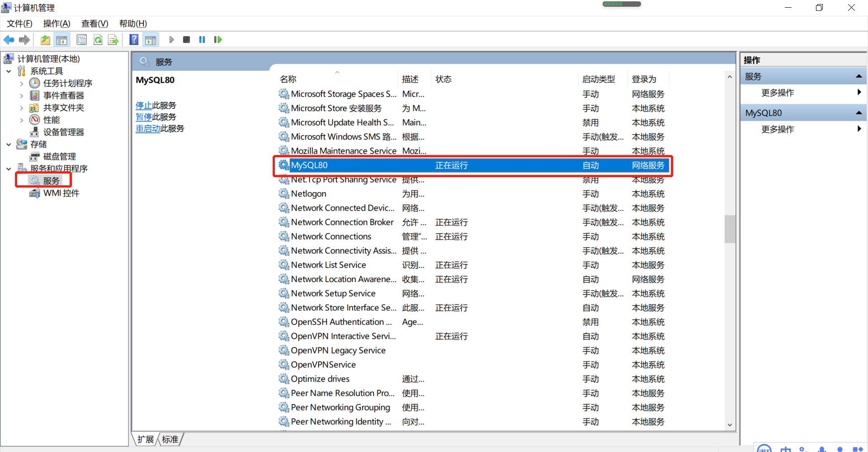Sort by the 启动类型 column header
Image resolution: width=868 pixels, height=452 pixels.
pyautogui.click(x=603, y=79)
